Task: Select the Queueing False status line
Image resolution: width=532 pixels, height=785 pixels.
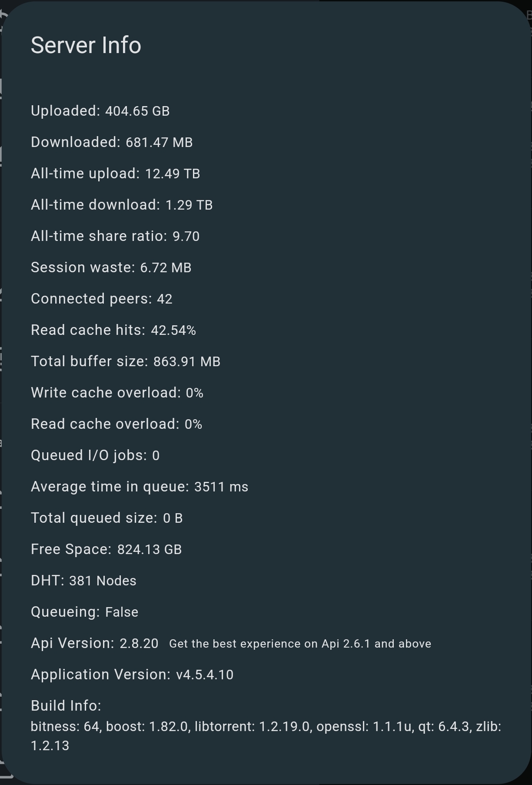Action: [x=84, y=612]
